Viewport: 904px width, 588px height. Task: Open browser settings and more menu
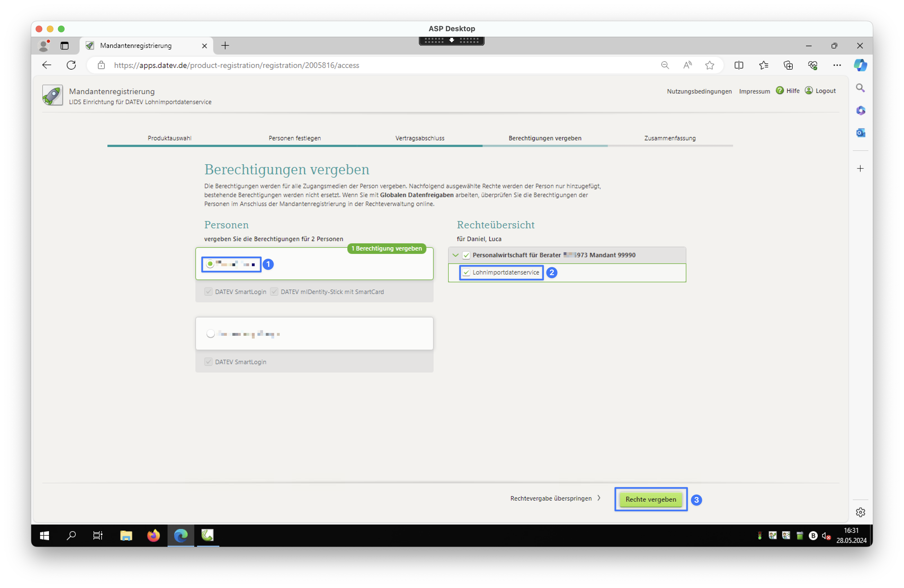pyautogui.click(x=837, y=65)
